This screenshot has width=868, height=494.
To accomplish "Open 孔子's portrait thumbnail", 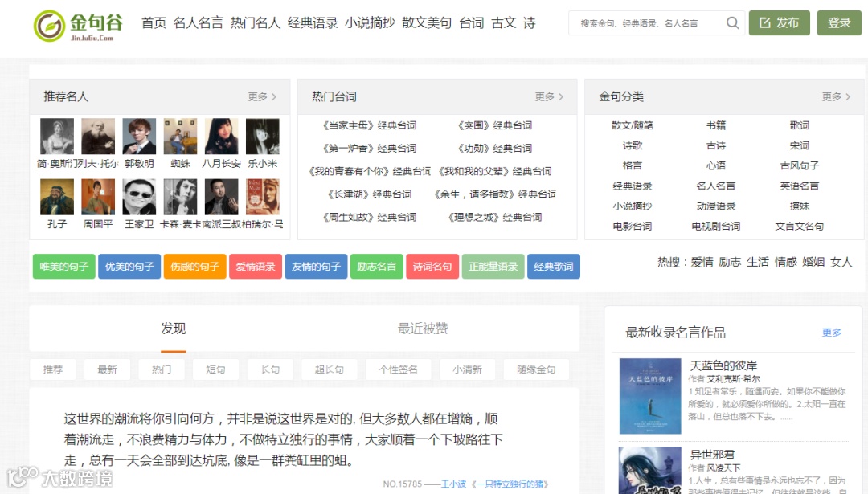I will [57, 197].
